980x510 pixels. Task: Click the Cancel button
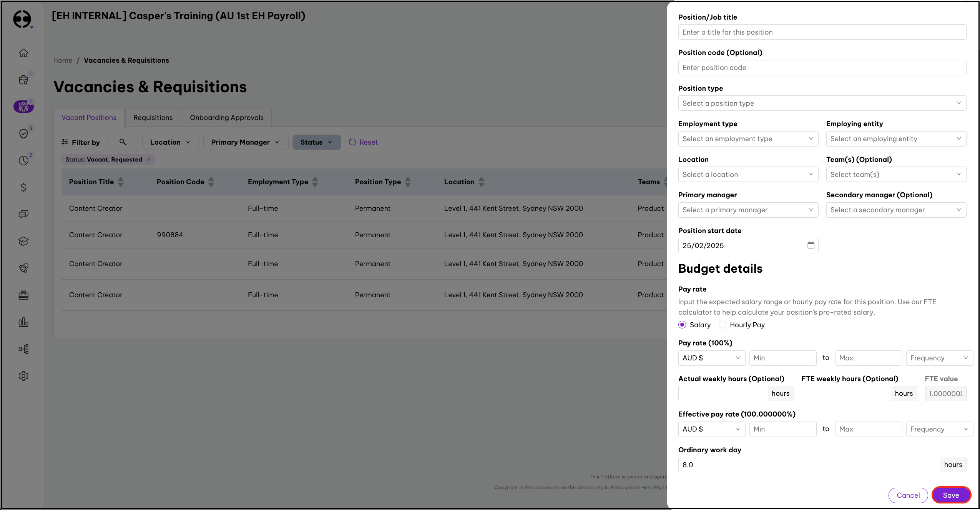point(908,495)
